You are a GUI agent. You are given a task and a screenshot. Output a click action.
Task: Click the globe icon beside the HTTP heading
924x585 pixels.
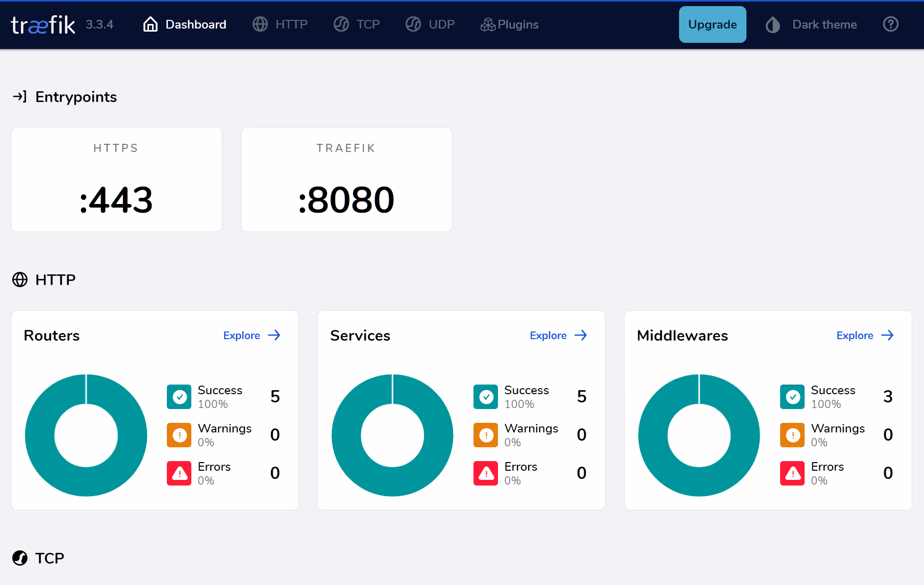(x=20, y=279)
